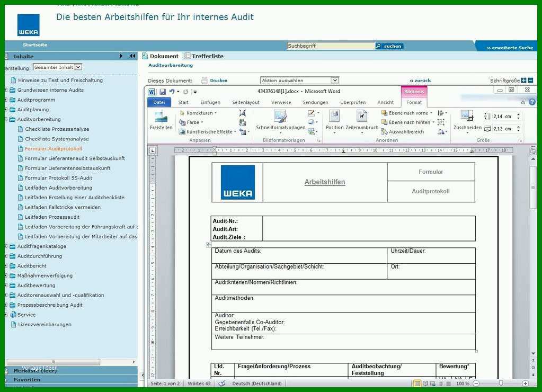
Task: Click the Suchbegriff search field
Action: coord(331,46)
